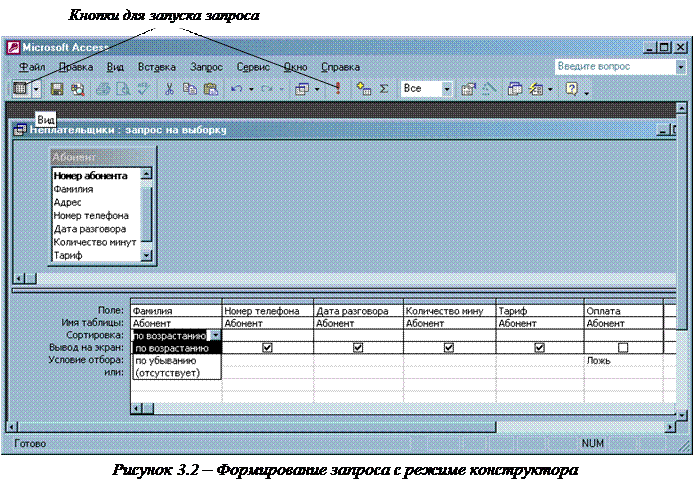Screen dimensions: 693x497
Task: Select 'Тариф' in the Абонент field list
Action: (x=95, y=255)
